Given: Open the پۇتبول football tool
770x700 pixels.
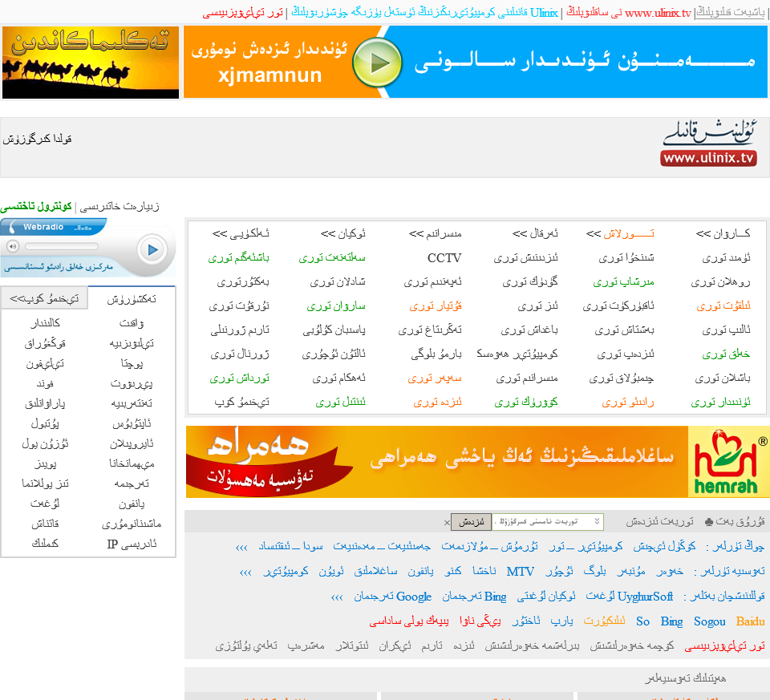Looking at the screenshot, I should click(45, 423).
